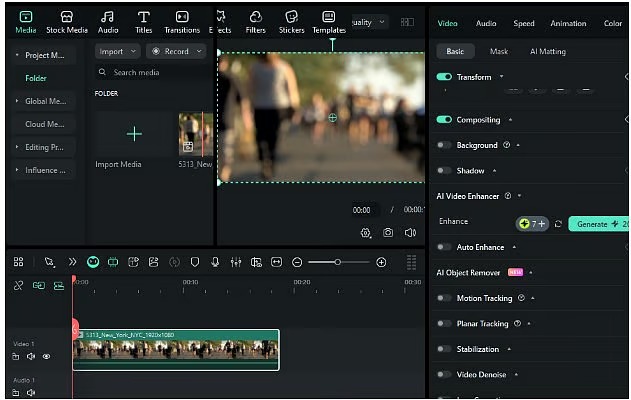
Task: Select Cloud Media in the sidebar
Action: point(45,124)
